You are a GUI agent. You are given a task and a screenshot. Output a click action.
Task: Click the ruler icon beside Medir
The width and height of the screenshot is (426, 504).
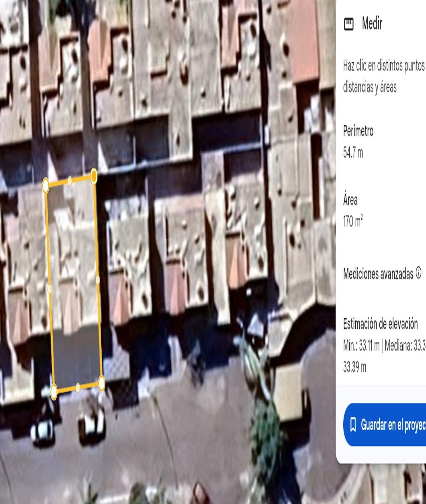point(348,24)
